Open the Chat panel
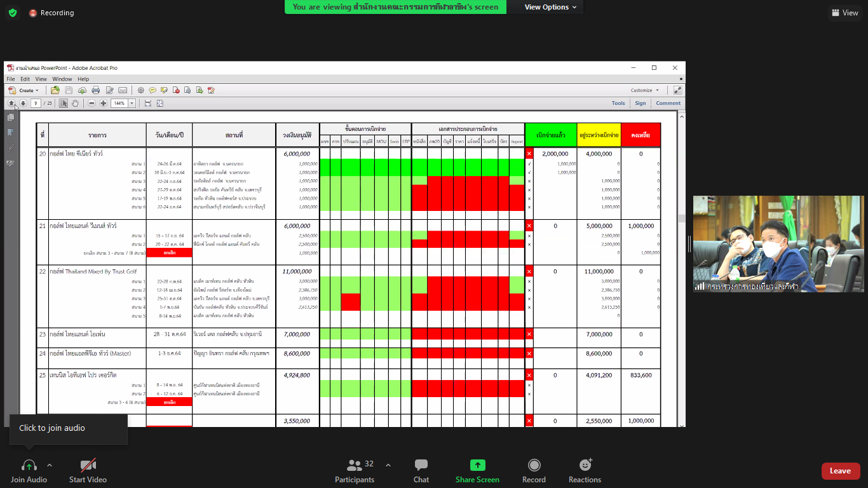 pyautogui.click(x=421, y=466)
